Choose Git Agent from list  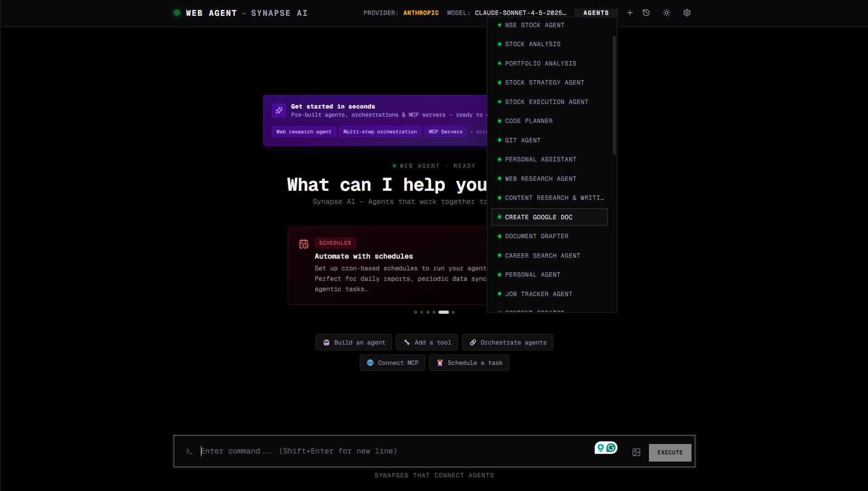coord(549,140)
